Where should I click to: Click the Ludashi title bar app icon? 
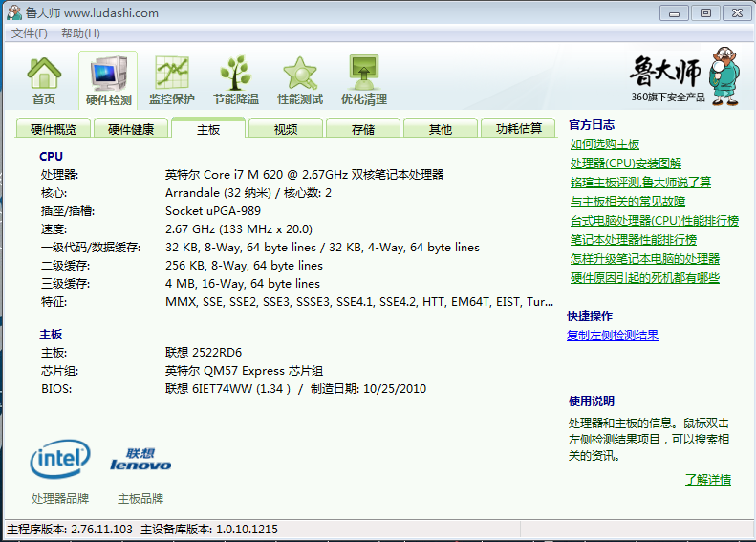point(14,12)
